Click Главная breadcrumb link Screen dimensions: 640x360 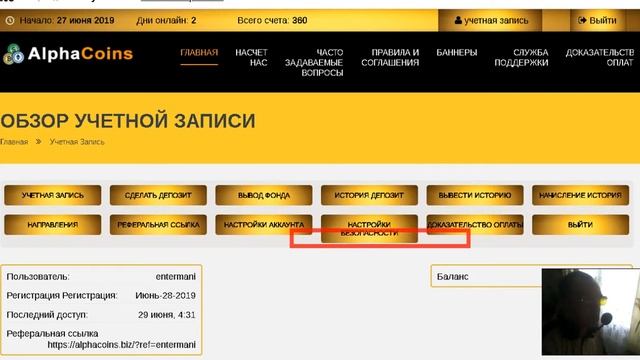point(14,142)
